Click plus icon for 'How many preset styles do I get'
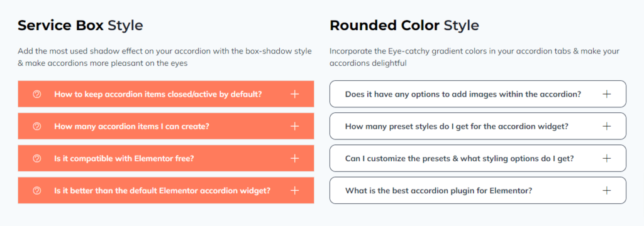644x226 pixels. (607, 126)
